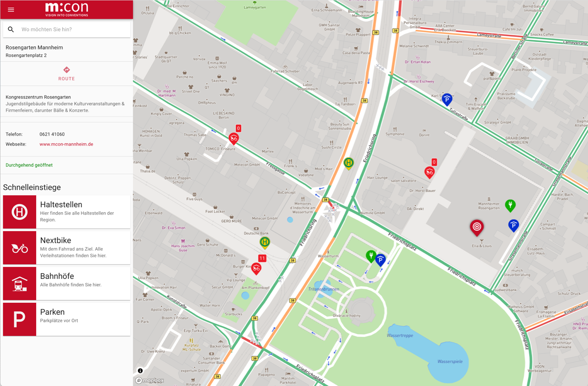Viewport: 588px width, 386px height.
Task: Click the m:con logo in header
Action: click(x=66, y=9)
